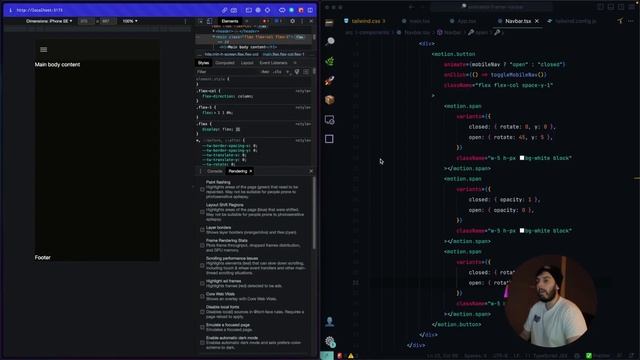The image size is (640, 360).
Task: Open the rocket icon in the VS Code activity bar
Action: pyautogui.click(x=330, y=80)
